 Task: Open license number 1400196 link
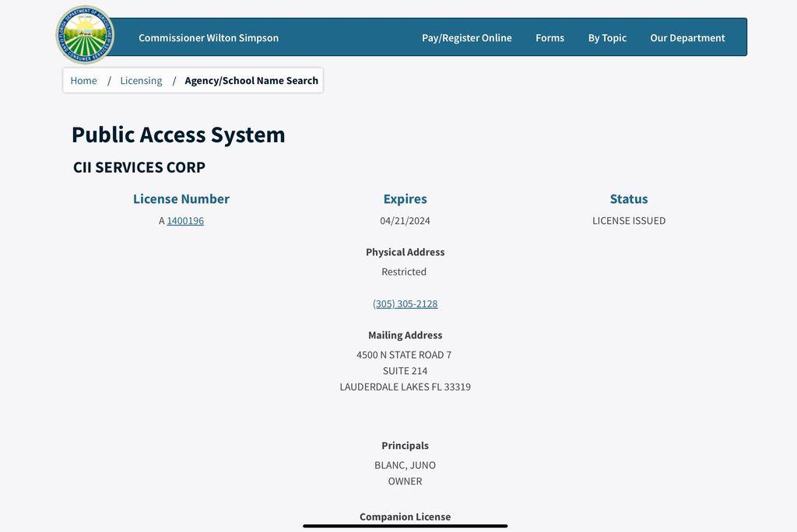(185, 221)
